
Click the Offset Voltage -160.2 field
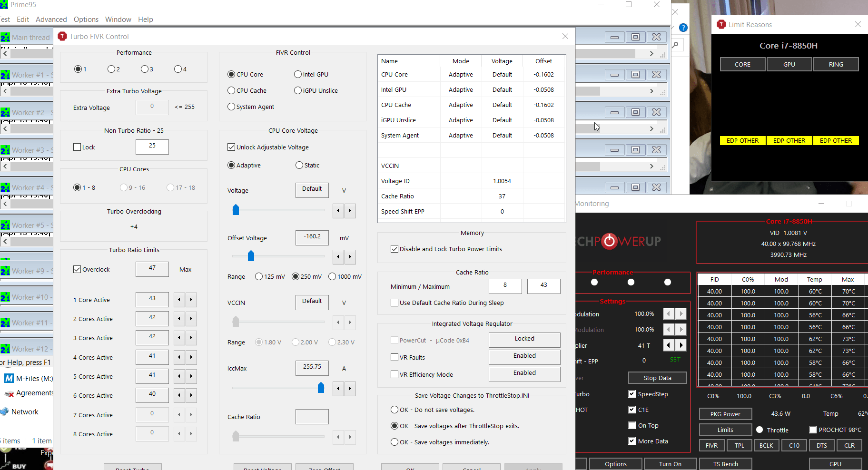click(312, 238)
